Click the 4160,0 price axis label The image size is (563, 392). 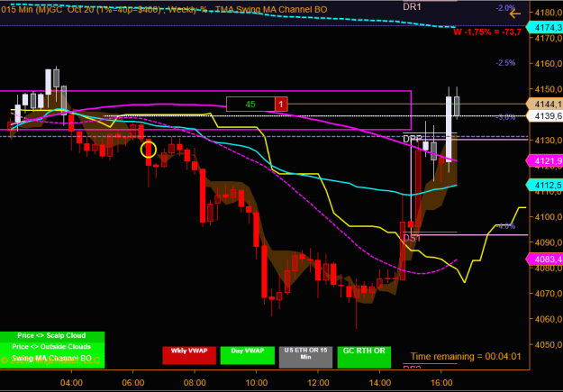pos(549,64)
